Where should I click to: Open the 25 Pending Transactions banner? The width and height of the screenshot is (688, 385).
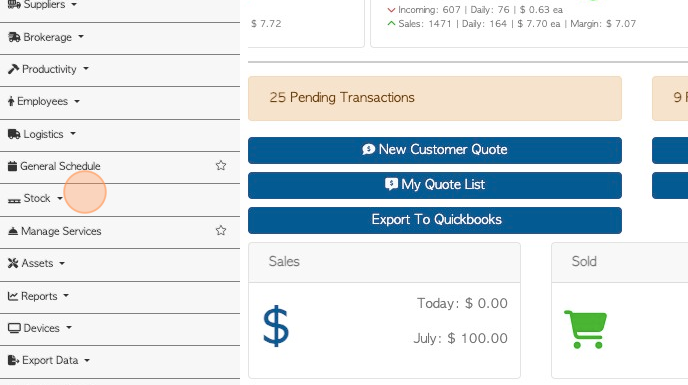coord(435,98)
